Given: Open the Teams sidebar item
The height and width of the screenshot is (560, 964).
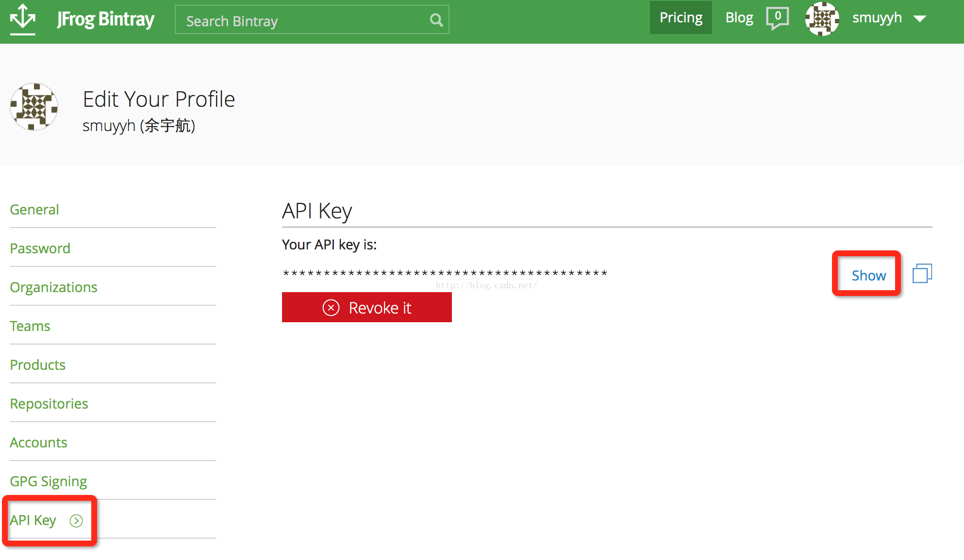Looking at the screenshot, I should coord(30,326).
